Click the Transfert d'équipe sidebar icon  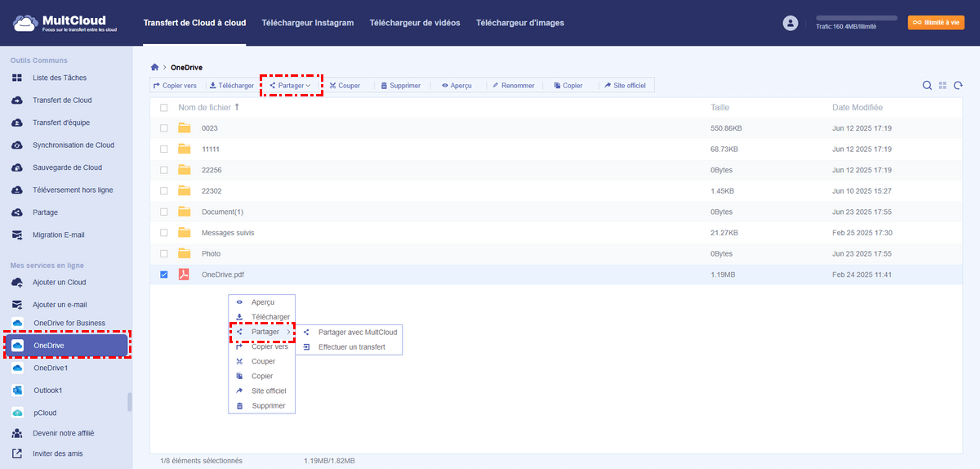click(x=17, y=123)
